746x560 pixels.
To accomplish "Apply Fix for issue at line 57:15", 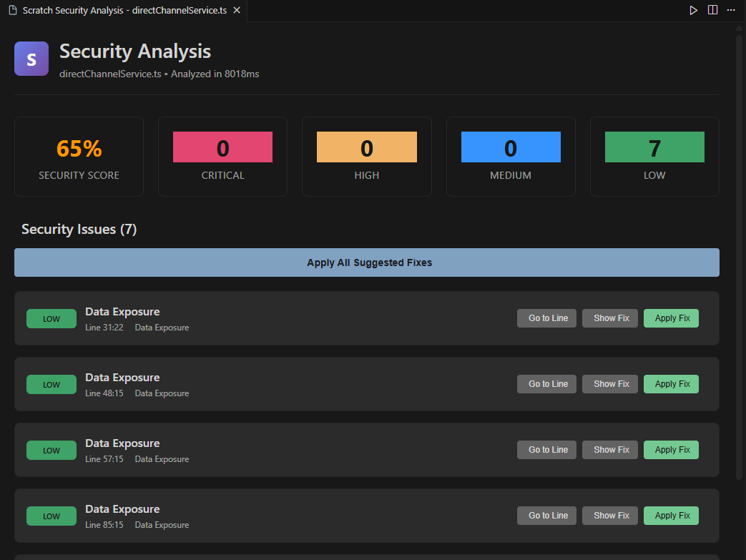I will click(x=670, y=449).
